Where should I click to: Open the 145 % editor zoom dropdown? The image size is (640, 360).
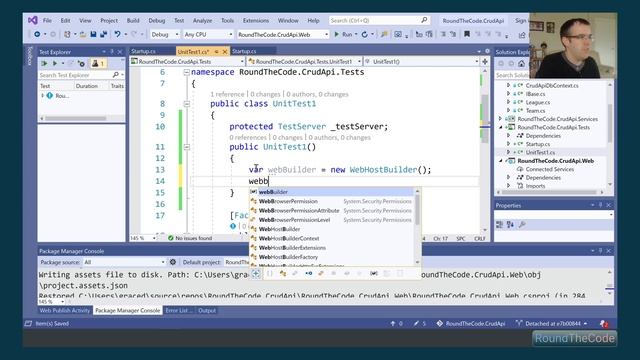point(144,238)
